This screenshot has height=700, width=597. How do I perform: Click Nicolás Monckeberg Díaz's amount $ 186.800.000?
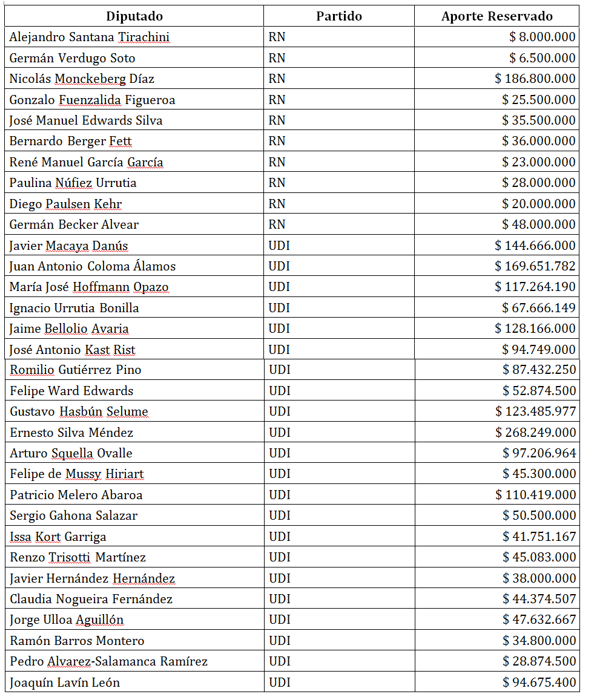point(535,79)
